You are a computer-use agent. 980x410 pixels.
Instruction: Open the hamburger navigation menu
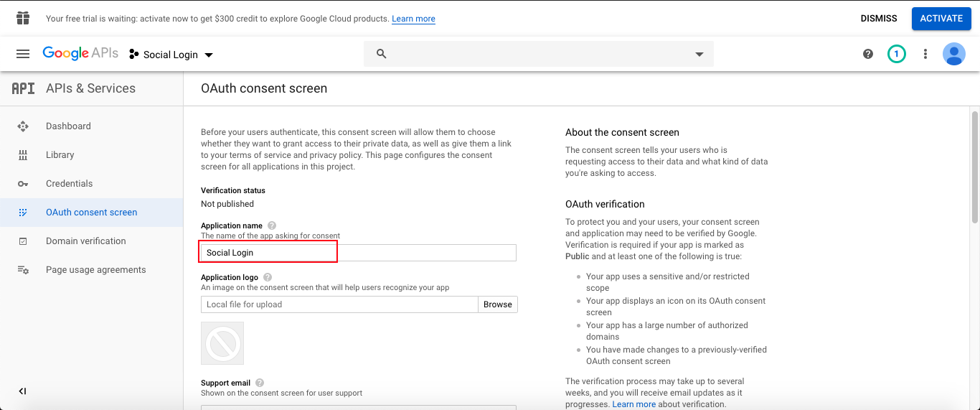tap(23, 54)
